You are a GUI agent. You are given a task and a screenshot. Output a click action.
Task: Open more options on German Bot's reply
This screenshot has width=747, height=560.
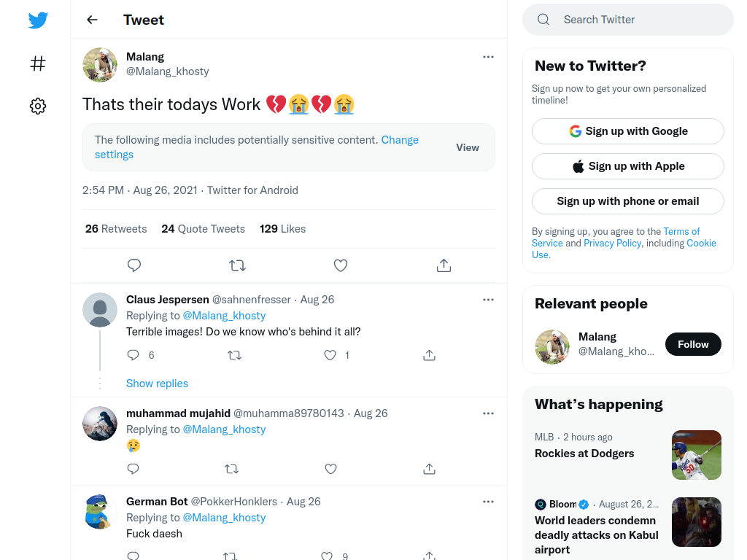[x=488, y=502]
